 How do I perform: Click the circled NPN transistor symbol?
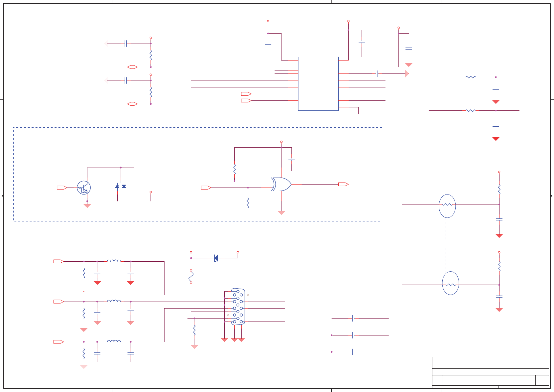[x=84, y=188]
